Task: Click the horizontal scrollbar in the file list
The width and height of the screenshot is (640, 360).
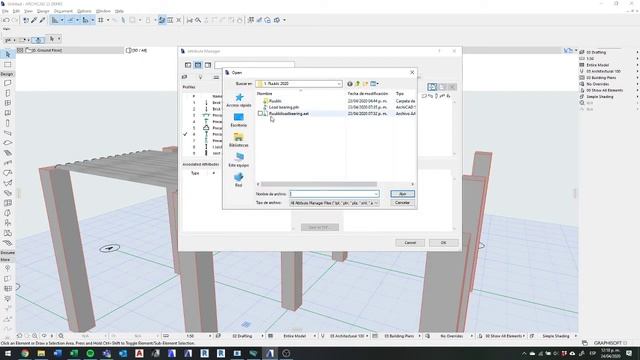Action: tap(319, 184)
